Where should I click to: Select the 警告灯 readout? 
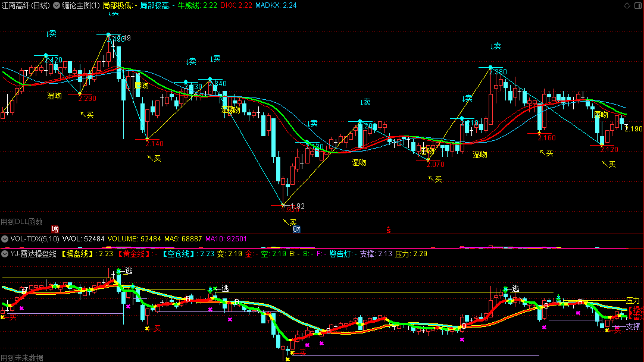pos(343,254)
